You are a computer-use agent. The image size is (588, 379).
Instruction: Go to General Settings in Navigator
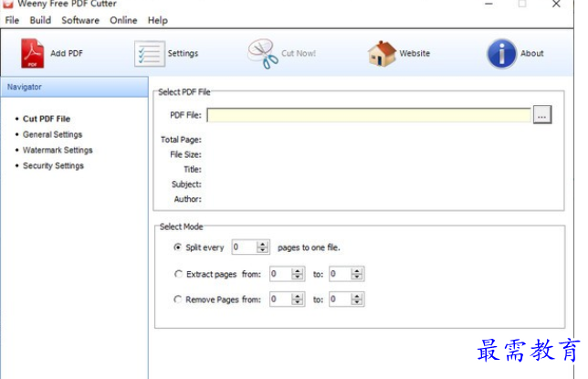tap(53, 135)
